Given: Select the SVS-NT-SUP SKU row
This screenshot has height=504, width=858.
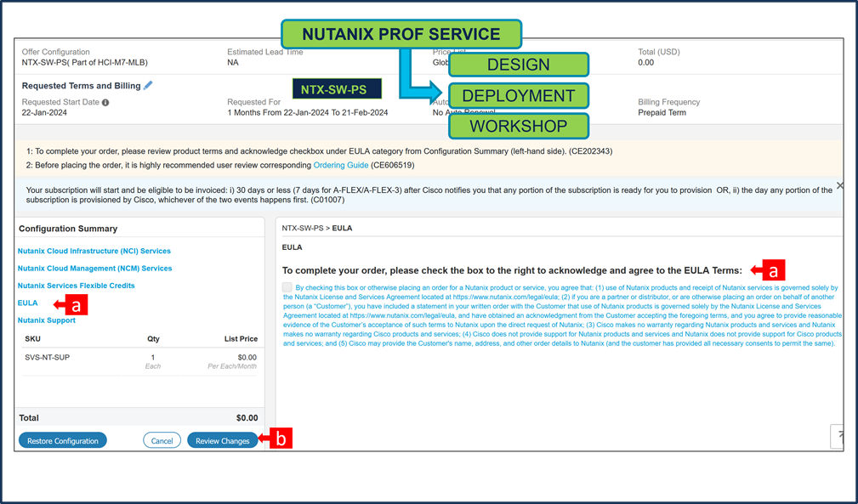Looking at the screenshot, I should click(x=139, y=361).
